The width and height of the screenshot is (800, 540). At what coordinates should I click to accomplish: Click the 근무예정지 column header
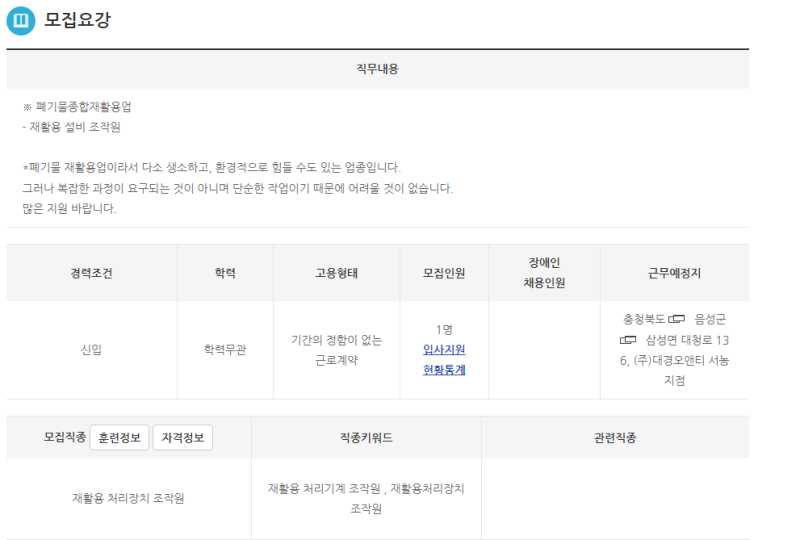(x=674, y=273)
